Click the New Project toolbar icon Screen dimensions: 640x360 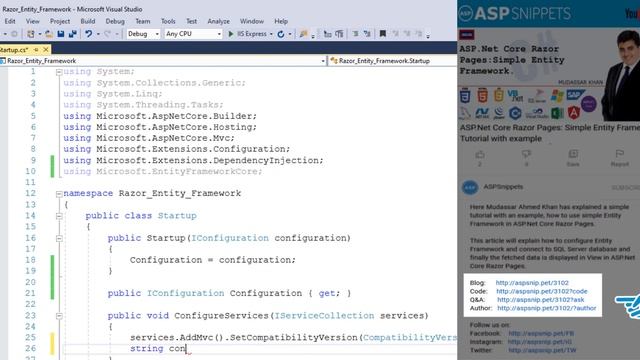click(31, 34)
